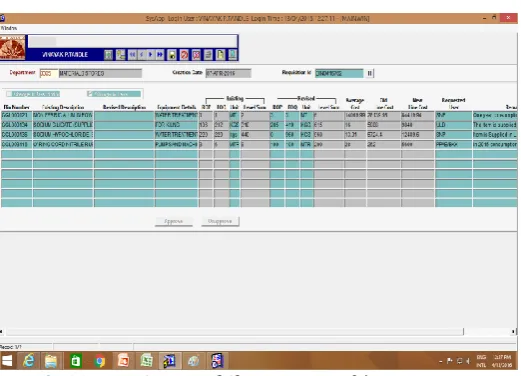This screenshot has width=521, height=376.
Task: Click the horizontal scrollbar's left arrow
Action: point(2,331)
